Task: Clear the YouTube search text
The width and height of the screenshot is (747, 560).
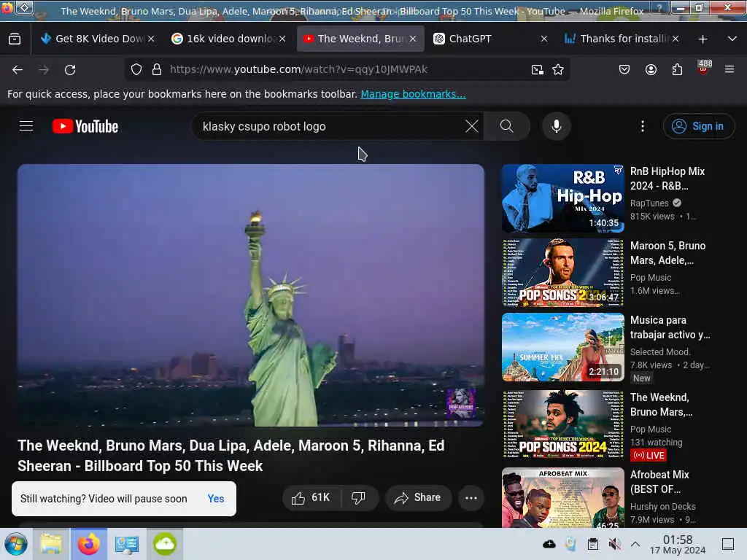Action: point(472,126)
